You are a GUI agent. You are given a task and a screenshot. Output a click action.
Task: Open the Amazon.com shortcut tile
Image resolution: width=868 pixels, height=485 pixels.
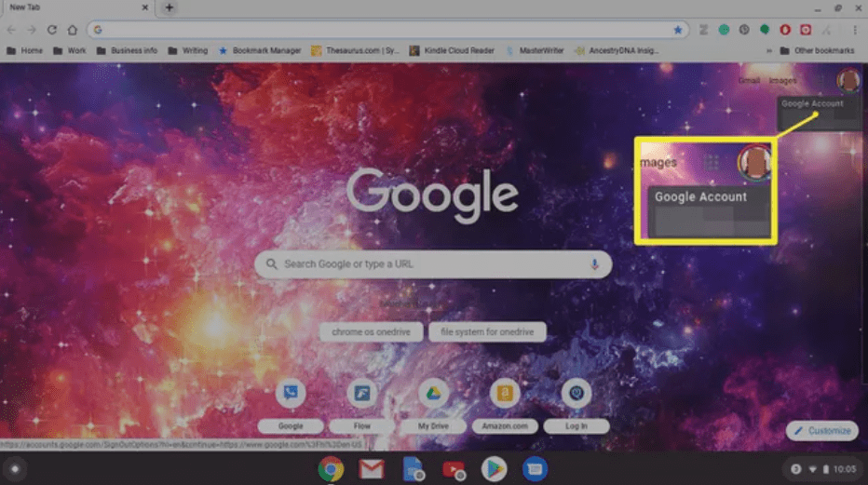(505, 407)
